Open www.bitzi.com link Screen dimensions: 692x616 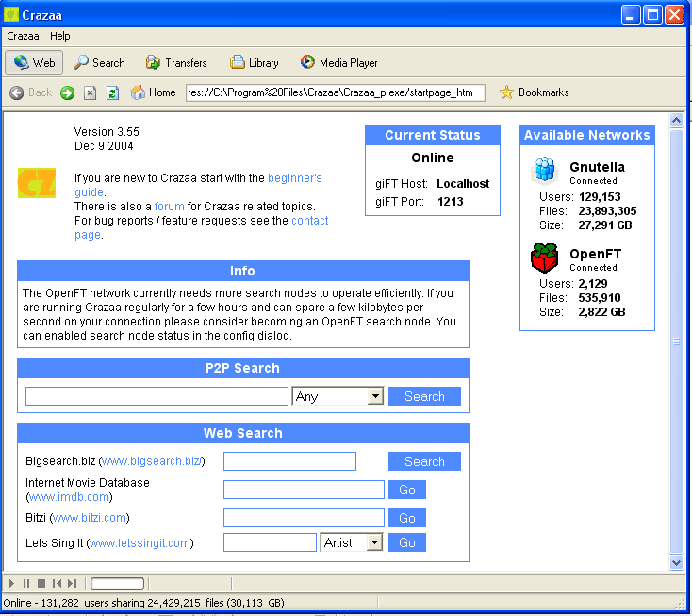[90, 518]
